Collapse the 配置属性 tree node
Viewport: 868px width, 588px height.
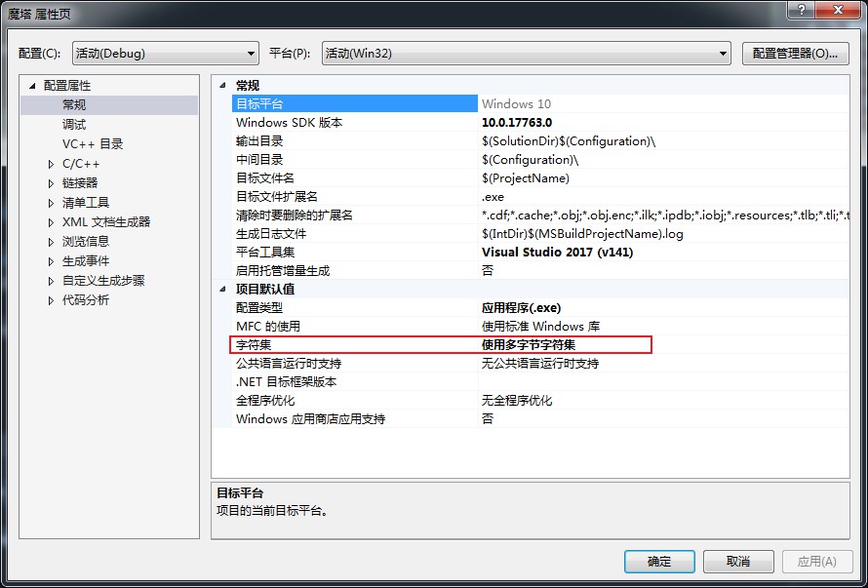[x=33, y=85]
